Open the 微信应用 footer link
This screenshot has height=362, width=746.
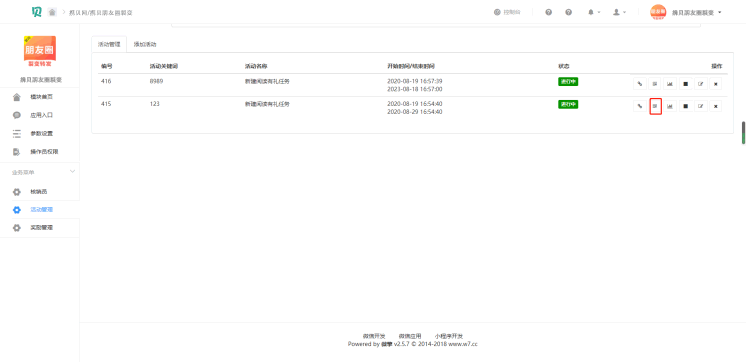tap(410, 336)
